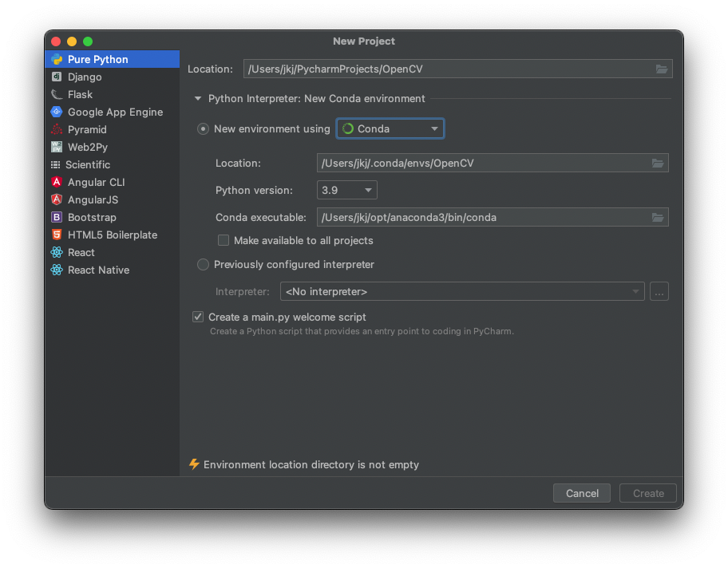Image resolution: width=728 pixels, height=568 pixels.
Task: Click the Conda spinner icon in dropdown
Action: (x=348, y=128)
